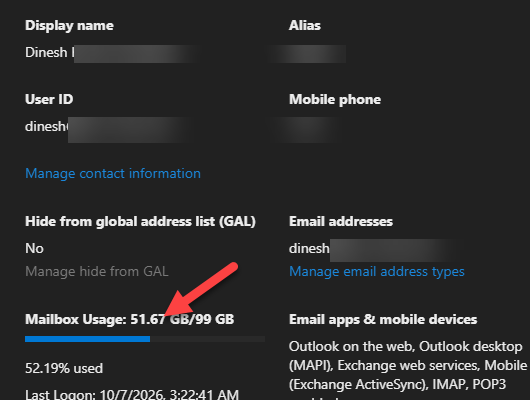Screen dimensions: 530x400
Task: Click the 'dinesh' user ID value
Action: tap(46, 126)
